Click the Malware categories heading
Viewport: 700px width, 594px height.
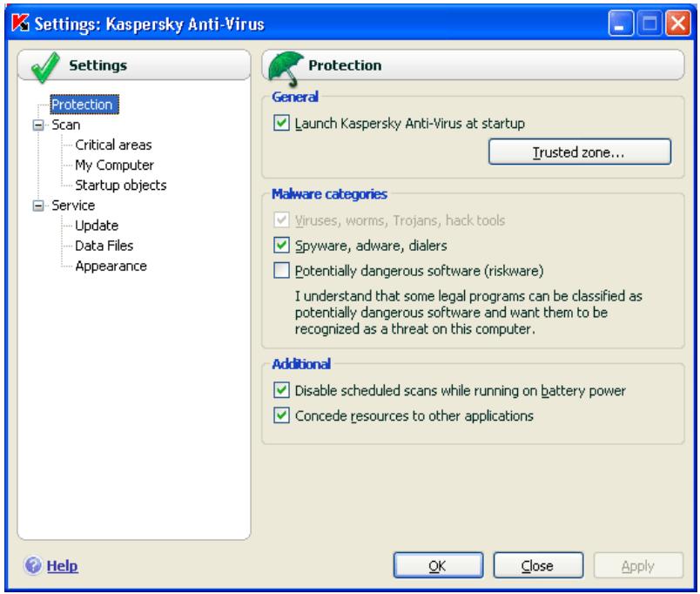tap(329, 194)
